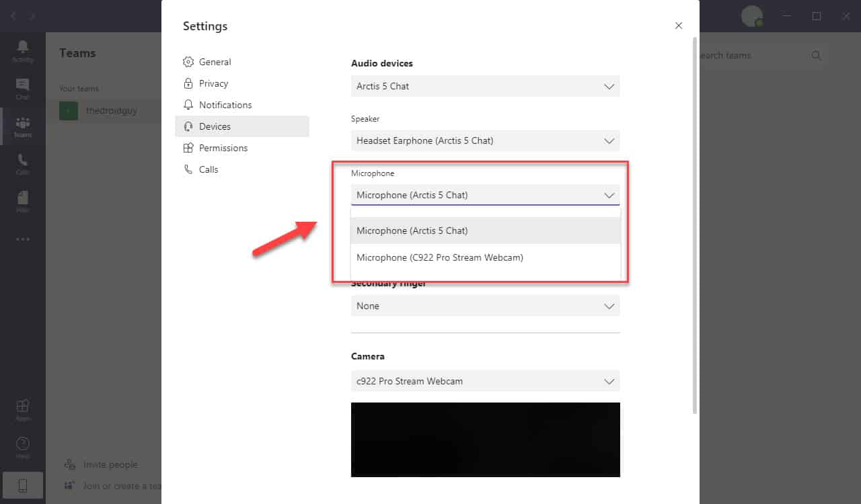Click Join or create a team link

(x=122, y=485)
